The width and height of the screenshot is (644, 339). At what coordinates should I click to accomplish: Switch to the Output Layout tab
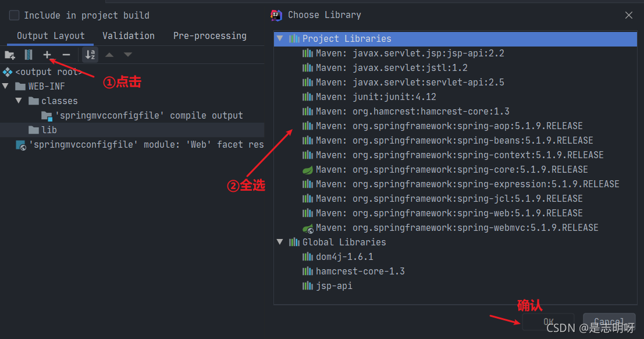pyautogui.click(x=51, y=35)
